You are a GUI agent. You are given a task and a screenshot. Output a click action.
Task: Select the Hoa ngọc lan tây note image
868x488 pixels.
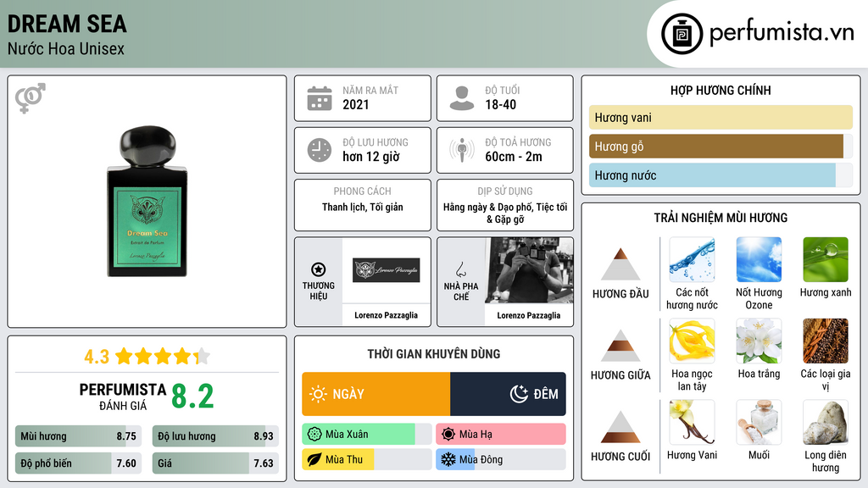click(692, 341)
